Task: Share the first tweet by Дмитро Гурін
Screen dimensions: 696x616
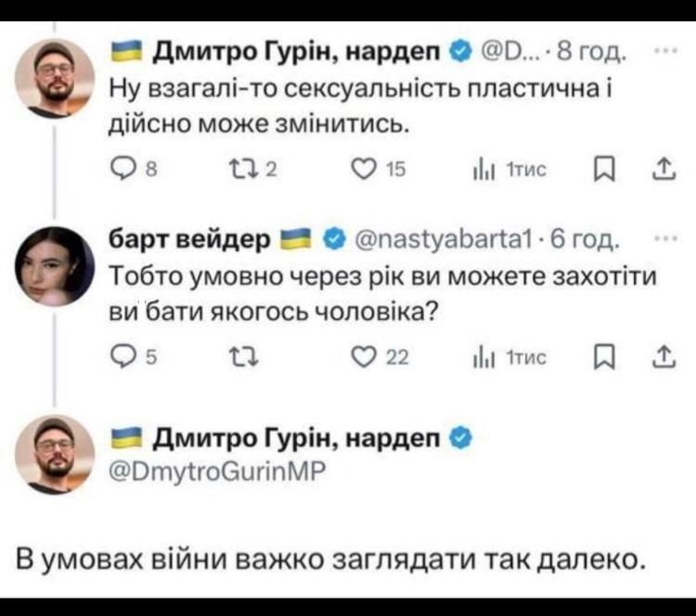Action: [x=662, y=168]
